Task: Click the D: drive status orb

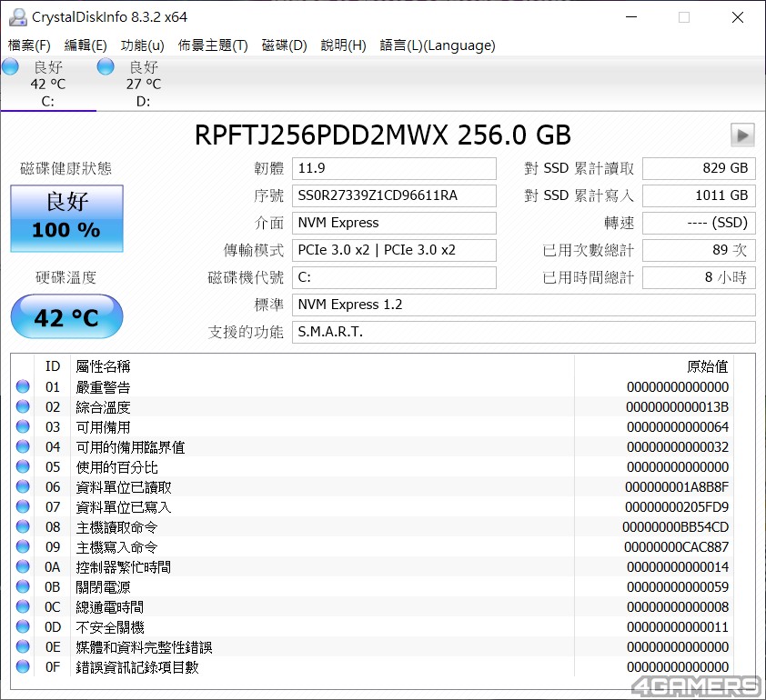Action: coord(106,67)
